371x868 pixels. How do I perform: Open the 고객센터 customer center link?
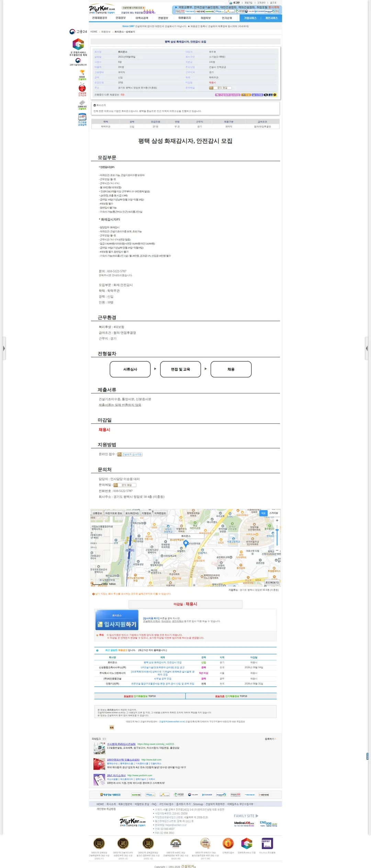click(x=261, y=3)
